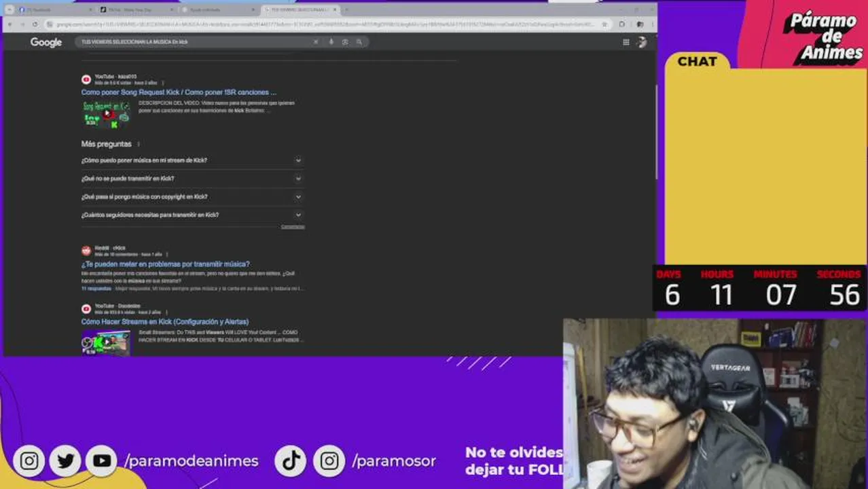Switch to the third browser tab
868x489 pixels.
coord(217,10)
